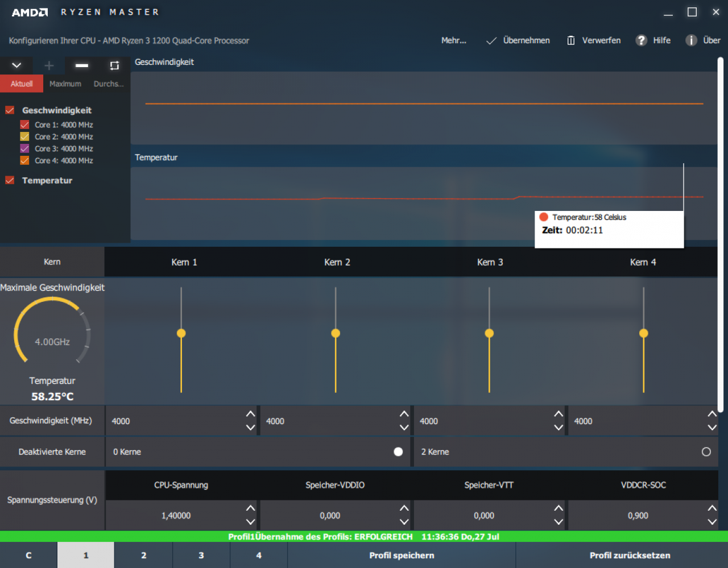
Task: Lower Speicher-VDDIO with down arrow
Action: pos(404,522)
